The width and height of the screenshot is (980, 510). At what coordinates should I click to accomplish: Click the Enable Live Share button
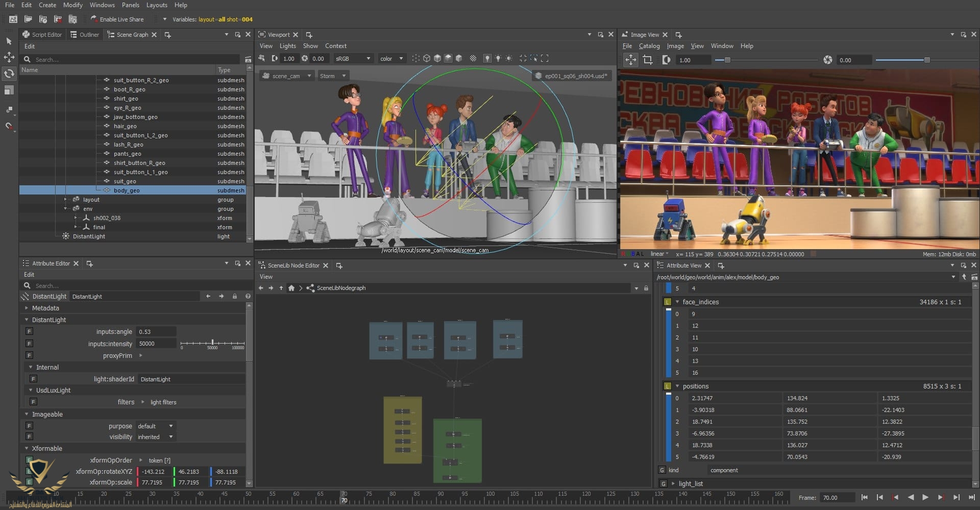point(117,19)
